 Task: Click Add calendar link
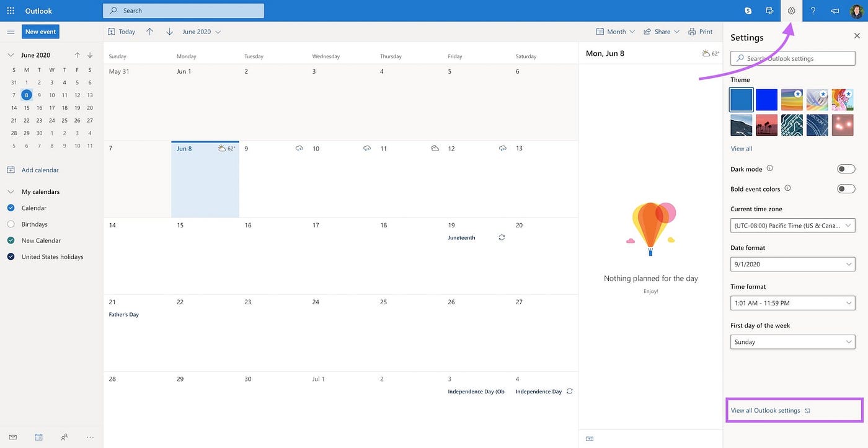pyautogui.click(x=40, y=170)
